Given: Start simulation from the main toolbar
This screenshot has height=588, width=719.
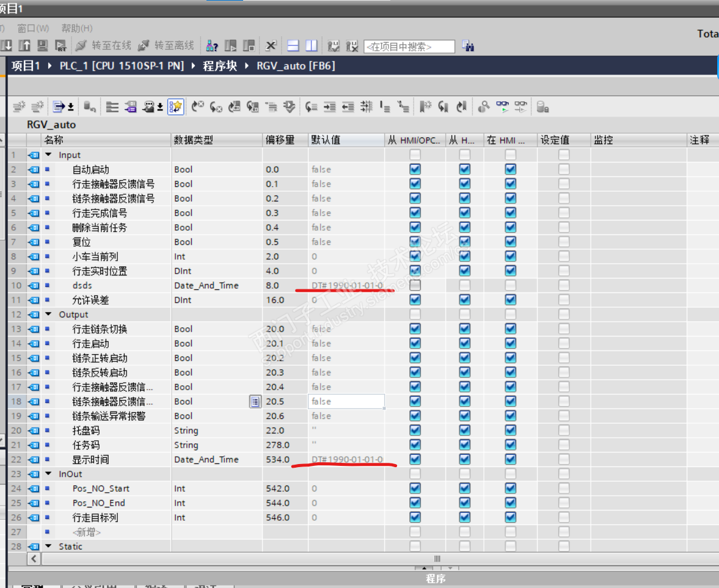Looking at the screenshot, I should click(x=43, y=45).
